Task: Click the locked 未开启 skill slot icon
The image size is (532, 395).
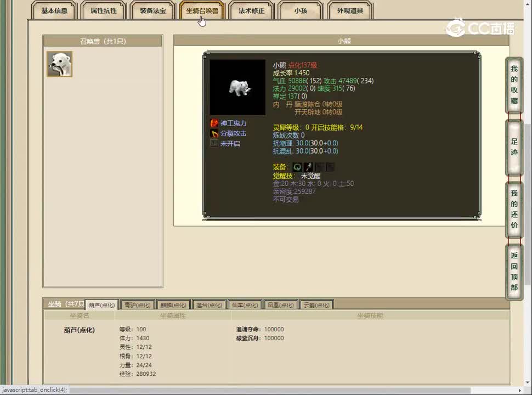Action: 214,144
